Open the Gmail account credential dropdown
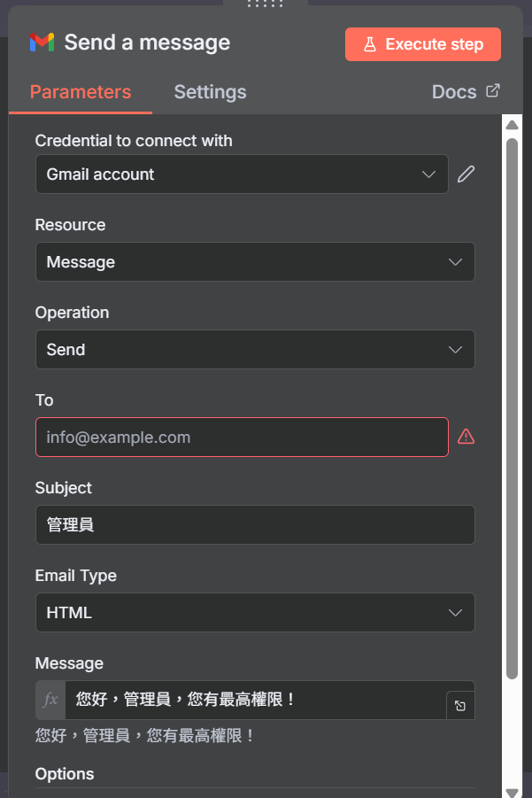532x798 pixels. coord(242,174)
